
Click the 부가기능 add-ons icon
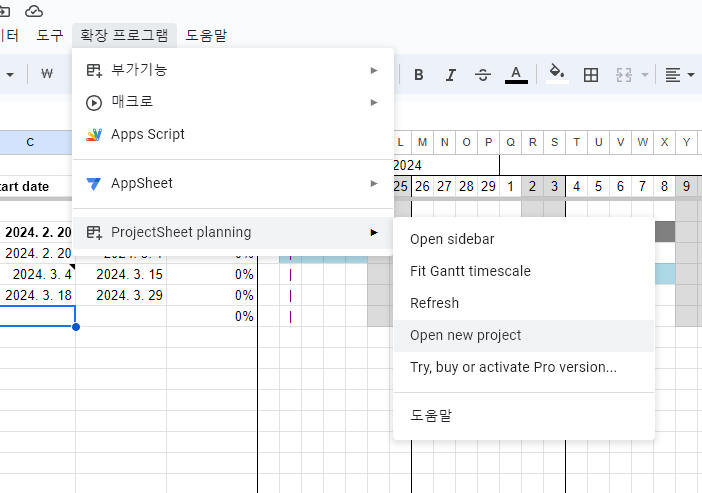(x=94, y=70)
